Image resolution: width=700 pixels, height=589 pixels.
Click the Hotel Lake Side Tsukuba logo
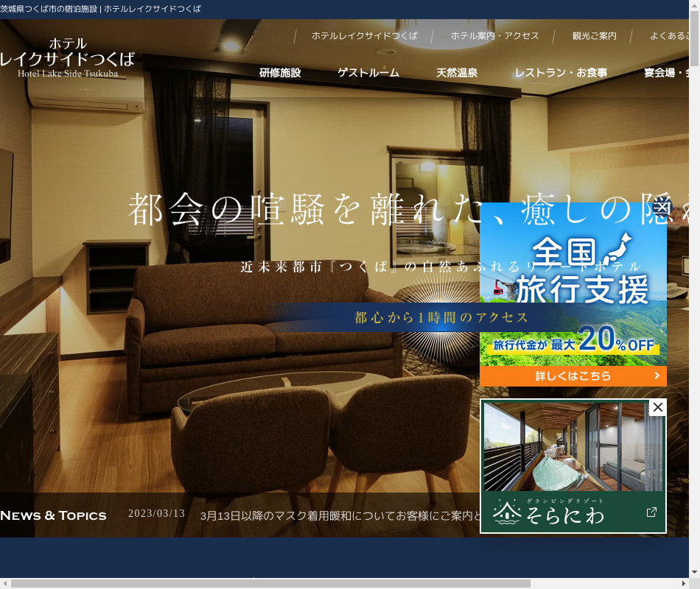(x=68, y=57)
